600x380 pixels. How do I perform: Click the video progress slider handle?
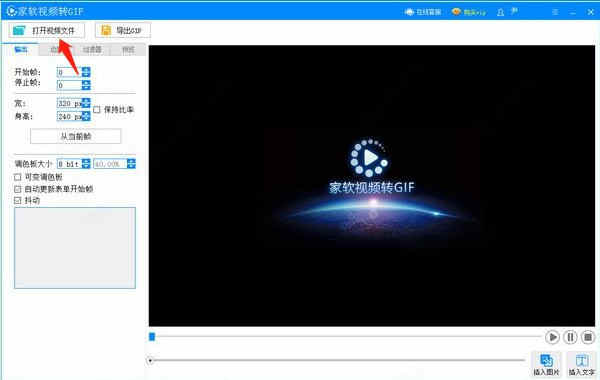click(152, 336)
